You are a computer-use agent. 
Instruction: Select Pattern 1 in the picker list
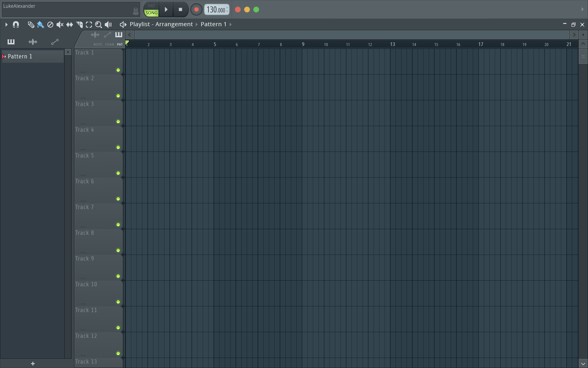coord(33,56)
